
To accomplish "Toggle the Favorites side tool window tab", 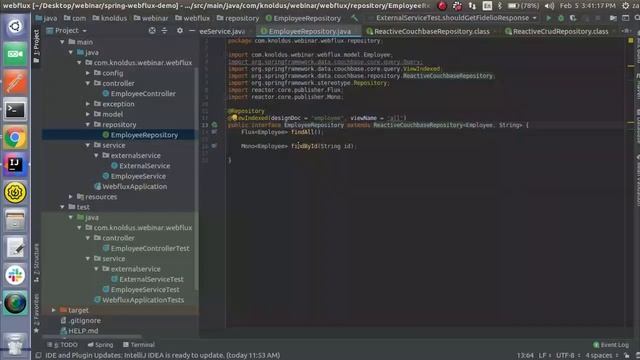I will pyautogui.click(x=36, y=313).
